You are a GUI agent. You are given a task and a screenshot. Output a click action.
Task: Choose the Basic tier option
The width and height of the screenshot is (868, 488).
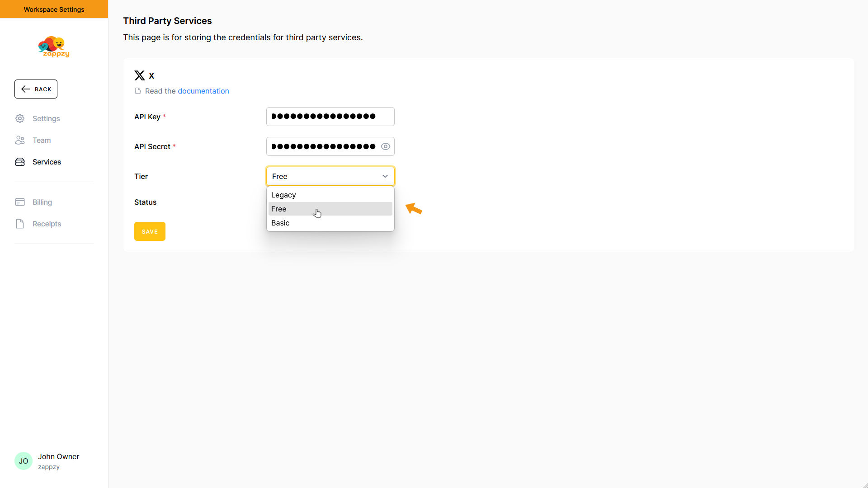[x=280, y=223]
